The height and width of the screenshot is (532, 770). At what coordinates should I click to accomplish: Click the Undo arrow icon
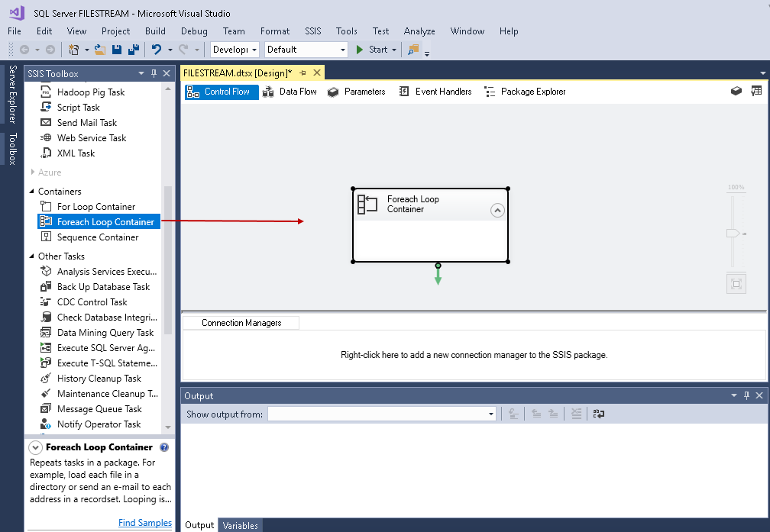157,50
